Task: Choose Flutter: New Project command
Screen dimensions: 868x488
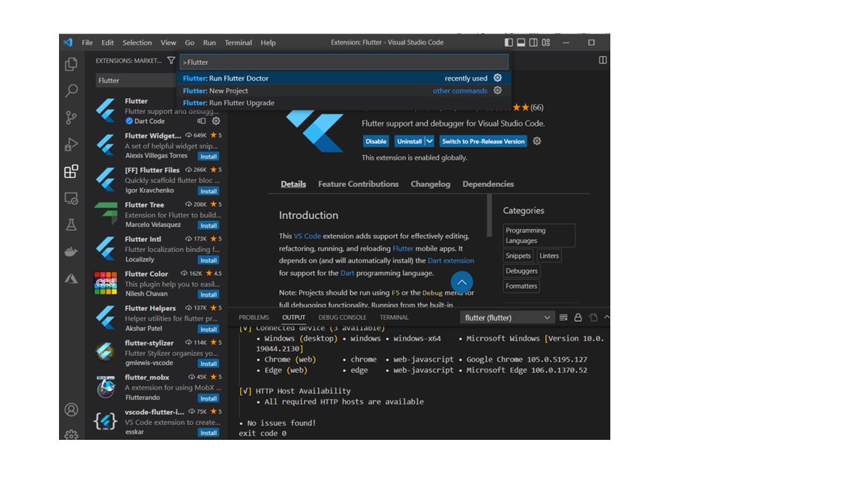Action: (344, 90)
